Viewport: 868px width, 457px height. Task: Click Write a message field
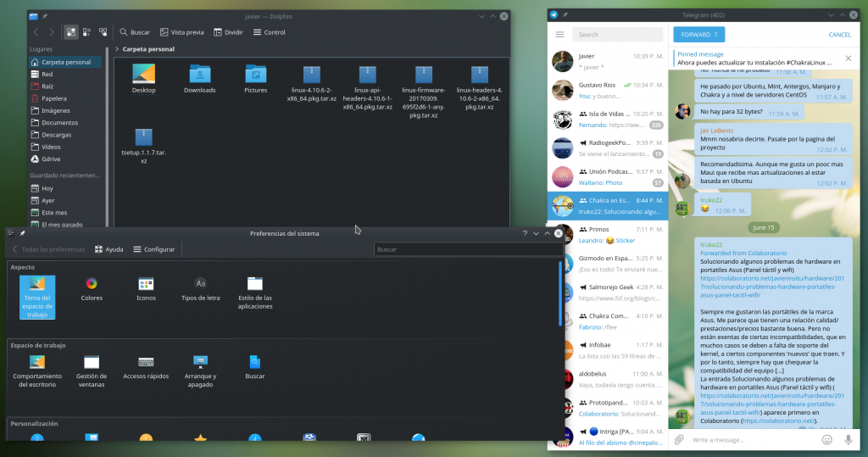pos(753,440)
